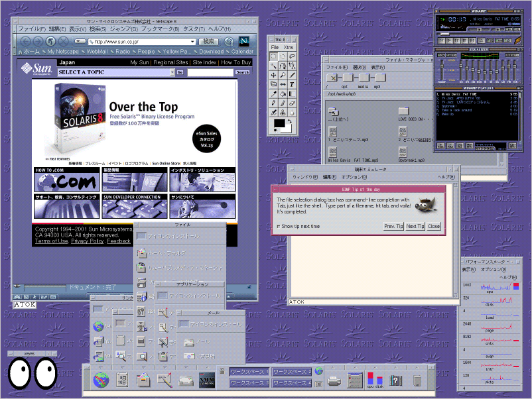Open Netscape back-history dropdown button
Image resolution: width=532 pixels, height=399 pixels.
80,41
